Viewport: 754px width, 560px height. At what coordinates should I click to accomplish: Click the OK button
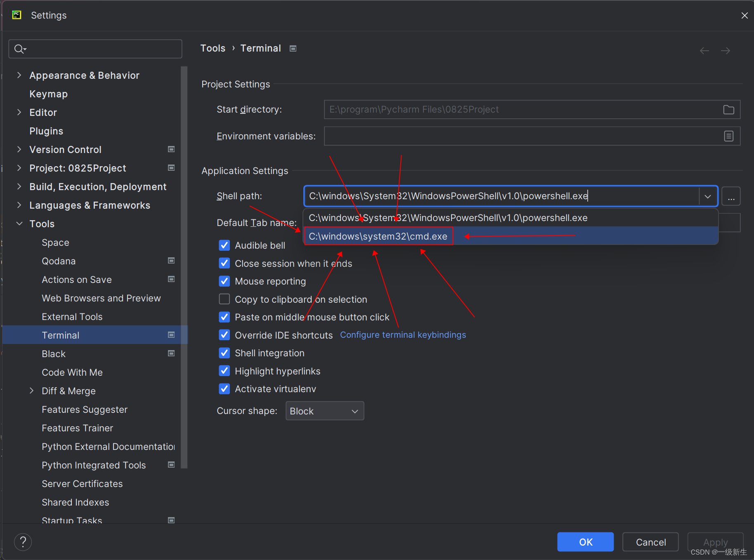(585, 542)
